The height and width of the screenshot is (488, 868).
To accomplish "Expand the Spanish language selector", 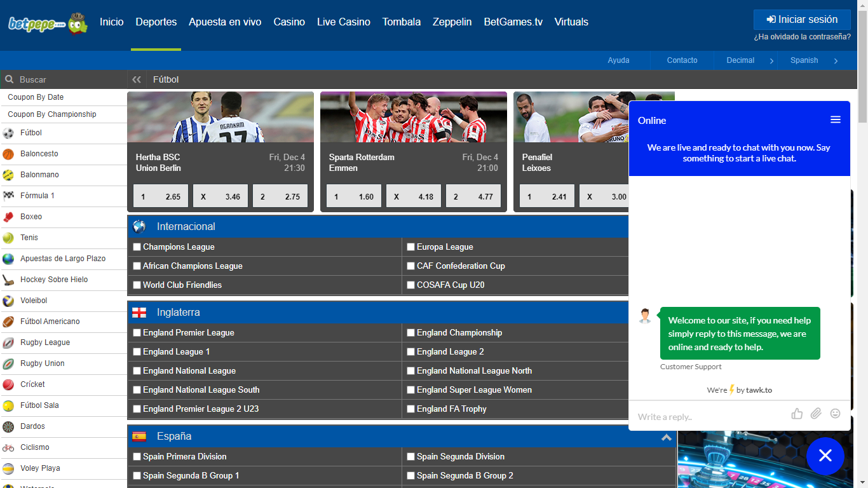I will coord(813,60).
